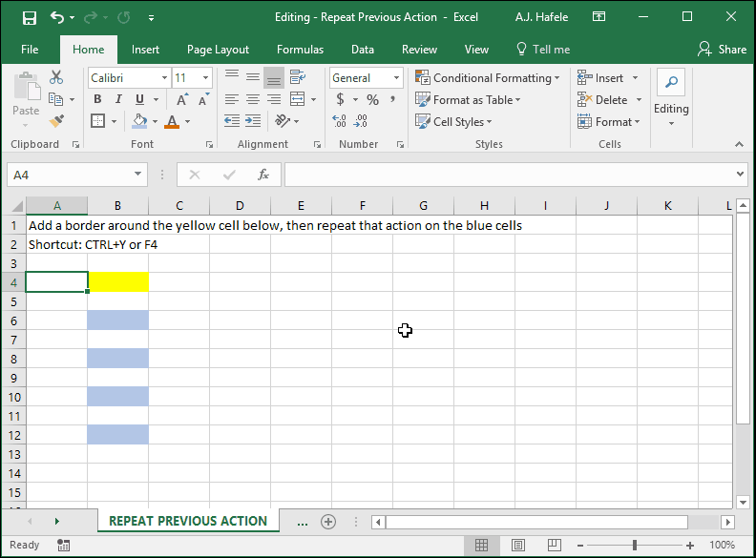Toggle Underline formatting

(139, 99)
